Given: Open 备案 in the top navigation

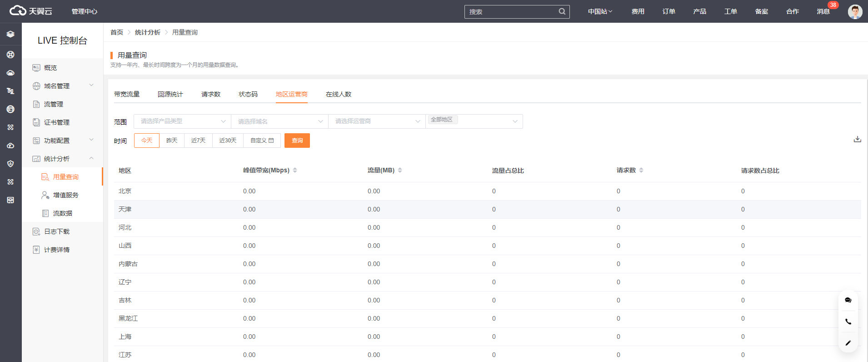Looking at the screenshot, I should pyautogui.click(x=761, y=11).
